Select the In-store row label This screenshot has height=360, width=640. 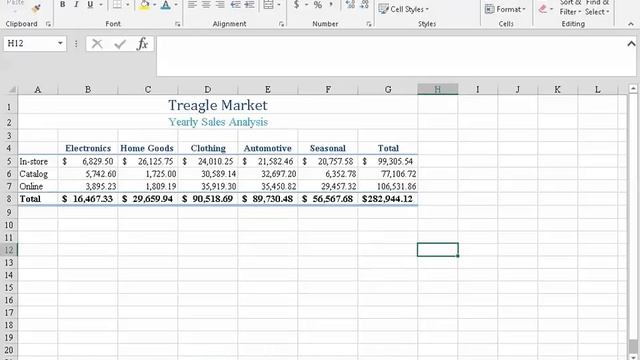click(x=38, y=162)
